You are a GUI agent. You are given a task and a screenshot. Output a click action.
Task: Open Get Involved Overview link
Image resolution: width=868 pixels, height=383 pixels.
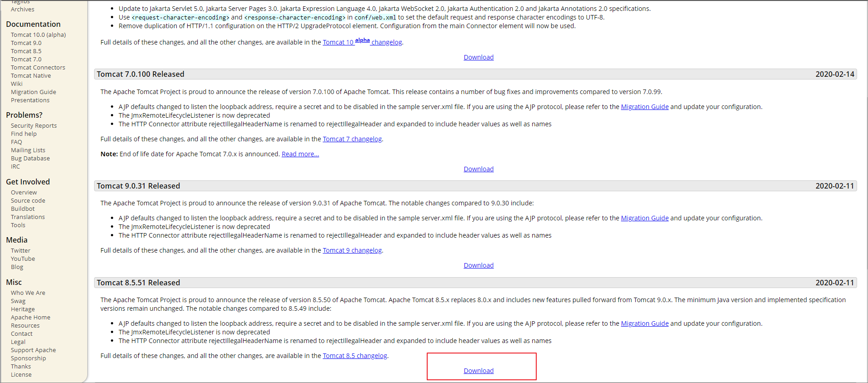coord(24,192)
